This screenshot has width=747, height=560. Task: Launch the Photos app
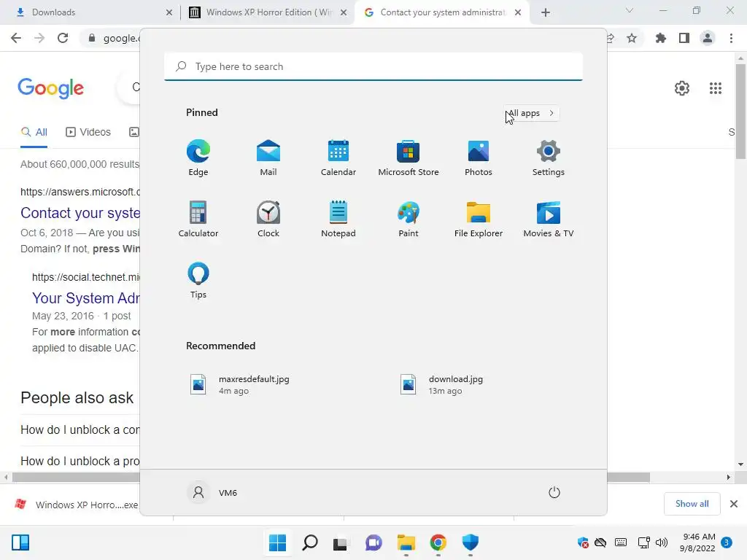coord(479,158)
